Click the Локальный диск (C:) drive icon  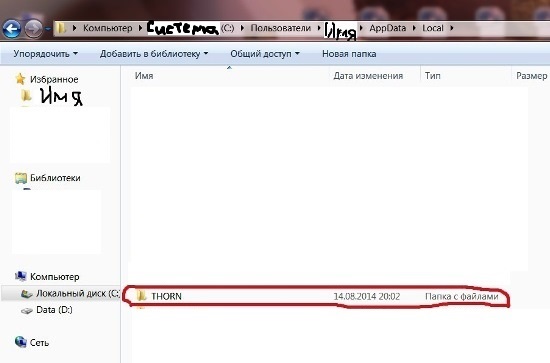coord(27,294)
